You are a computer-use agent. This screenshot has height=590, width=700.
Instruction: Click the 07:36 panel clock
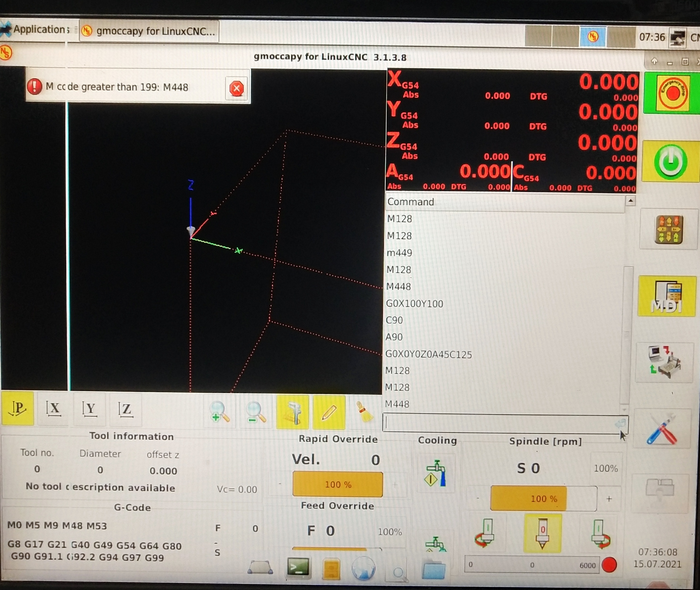pyautogui.click(x=652, y=37)
